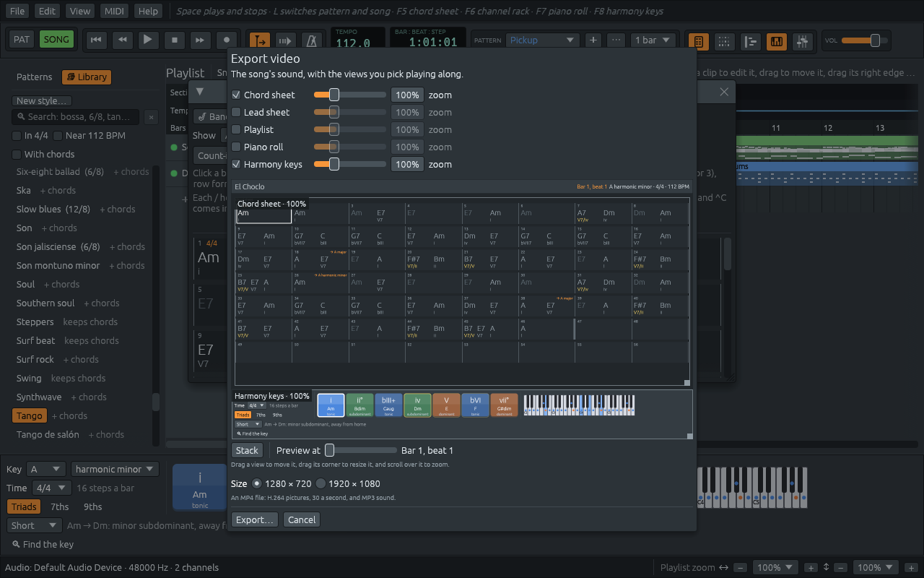Open the pattern options ellipsis button
This screenshot has height=578, width=924.
616,40
